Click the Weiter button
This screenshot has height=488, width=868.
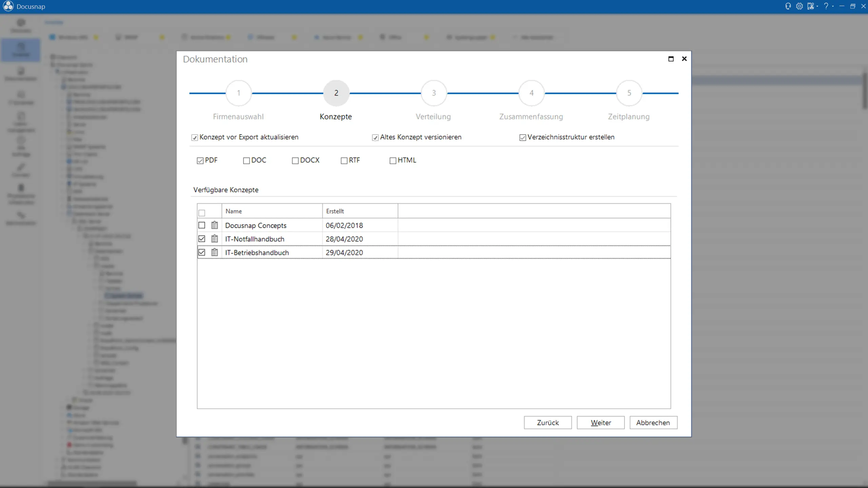pos(600,423)
